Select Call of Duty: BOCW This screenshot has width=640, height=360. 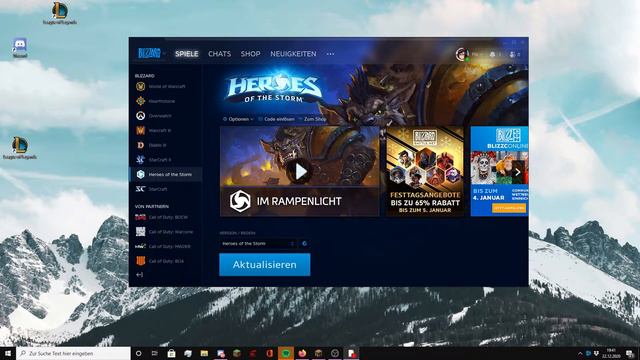(165, 217)
